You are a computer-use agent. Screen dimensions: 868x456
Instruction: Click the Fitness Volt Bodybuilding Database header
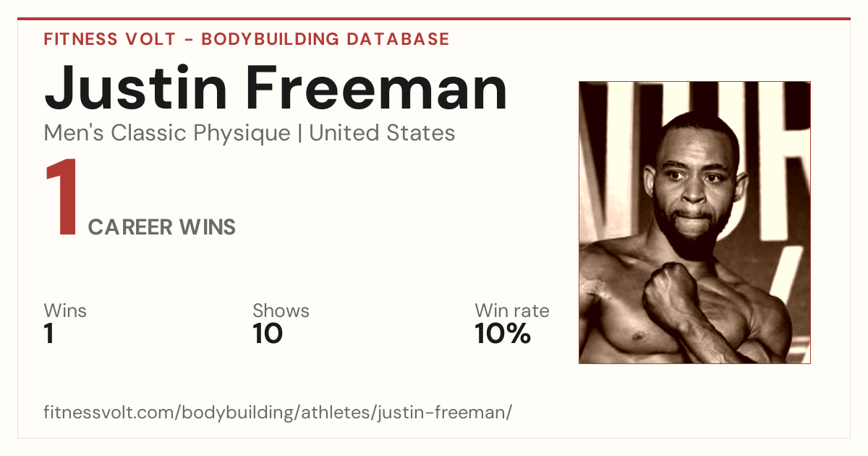tap(247, 39)
